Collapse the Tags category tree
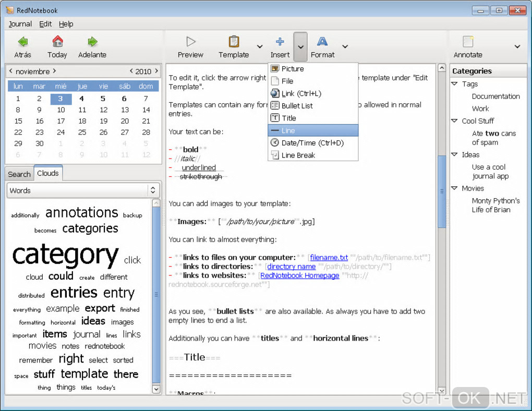Image resolution: width=532 pixels, height=411 pixels. pyautogui.click(x=454, y=84)
